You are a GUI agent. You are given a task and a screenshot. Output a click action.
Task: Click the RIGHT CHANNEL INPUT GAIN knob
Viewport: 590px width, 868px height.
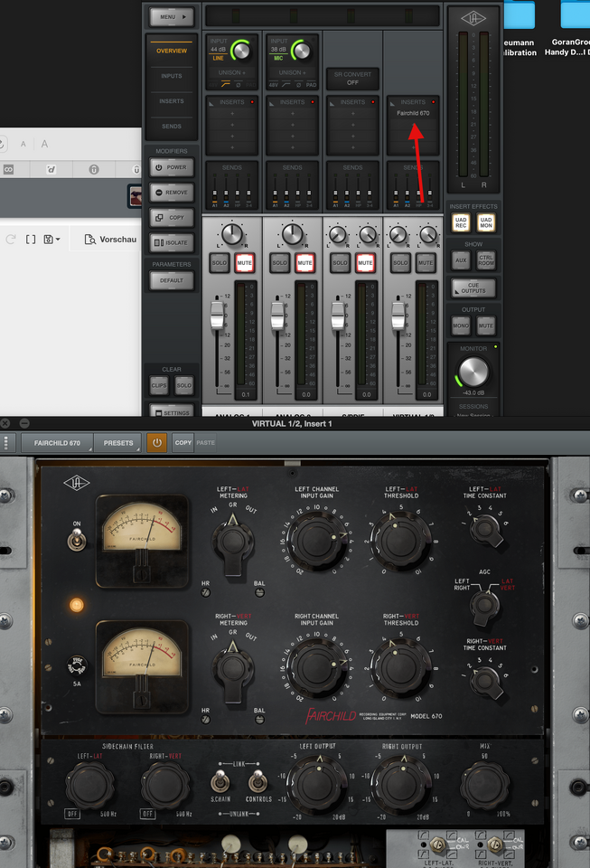pyautogui.click(x=317, y=669)
